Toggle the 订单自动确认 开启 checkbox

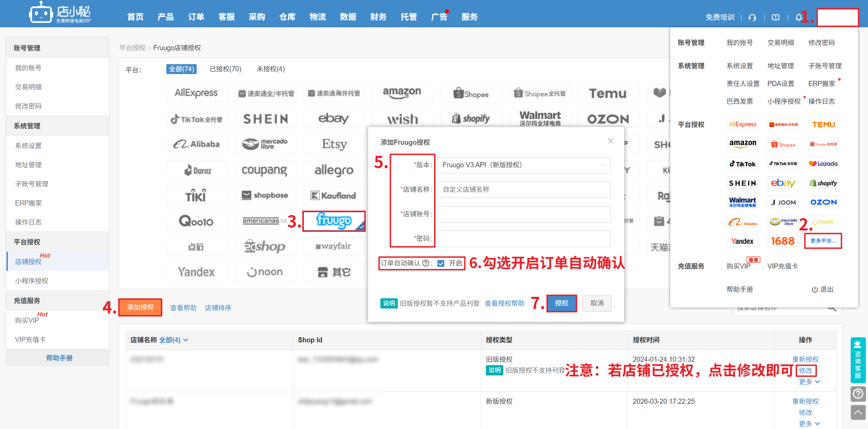[x=441, y=263]
